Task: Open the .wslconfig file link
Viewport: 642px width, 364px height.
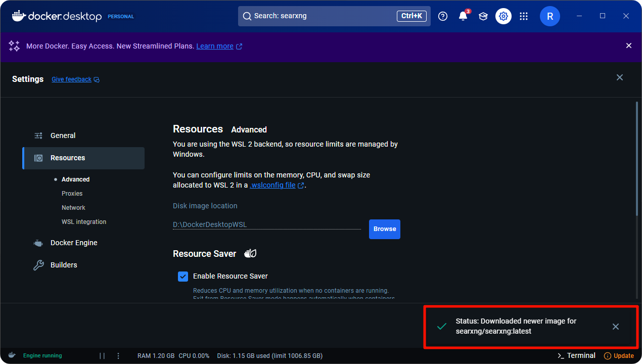Action: click(273, 185)
